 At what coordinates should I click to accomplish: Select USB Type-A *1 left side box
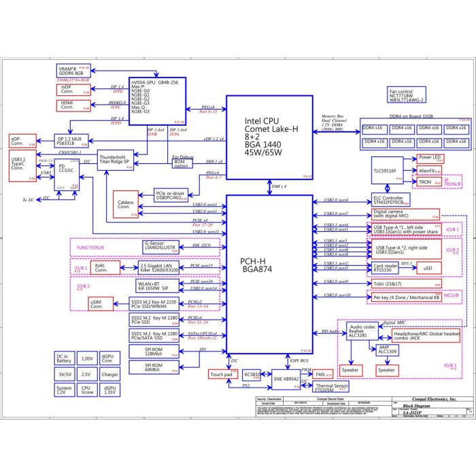[x=407, y=230]
